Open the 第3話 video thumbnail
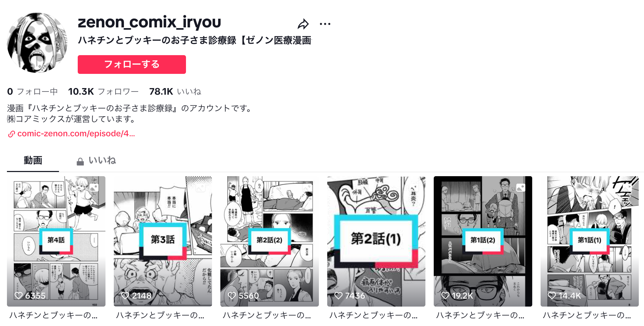Image resolution: width=644 pixels, height=326 pixels. 163,241
